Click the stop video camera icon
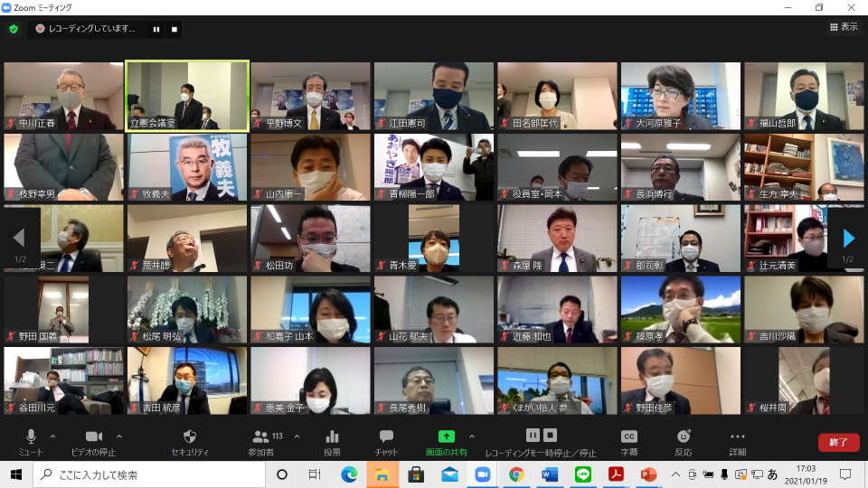868x488 pixels. tap(93, 436)
